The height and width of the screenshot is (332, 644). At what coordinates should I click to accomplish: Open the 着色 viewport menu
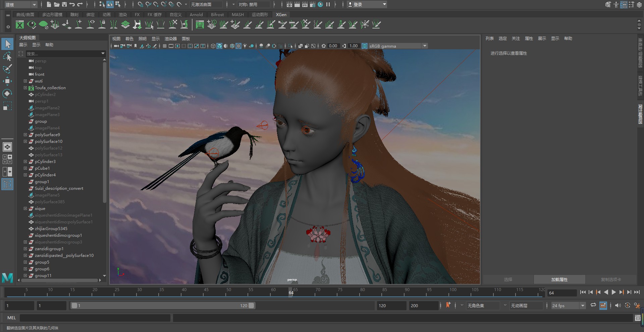pyautogui.click(x=129, y=39)
